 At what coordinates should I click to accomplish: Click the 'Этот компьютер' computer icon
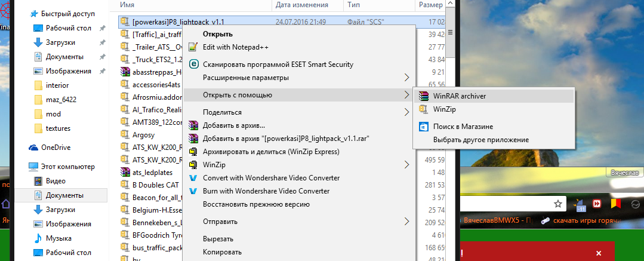click(x=33, y=167)
